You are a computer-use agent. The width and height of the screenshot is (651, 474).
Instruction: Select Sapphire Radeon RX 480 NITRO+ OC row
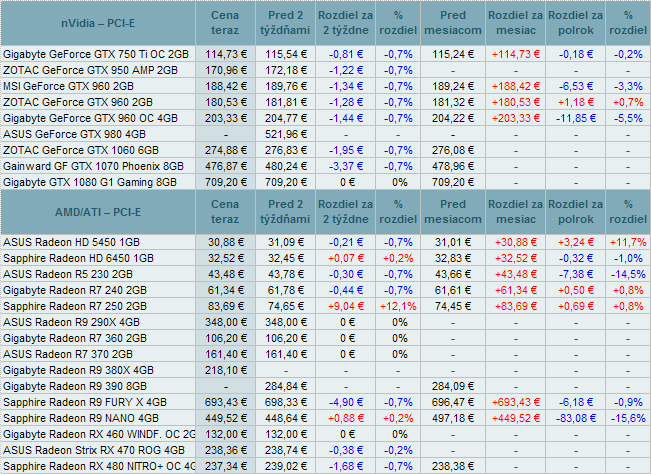[99, 466]
